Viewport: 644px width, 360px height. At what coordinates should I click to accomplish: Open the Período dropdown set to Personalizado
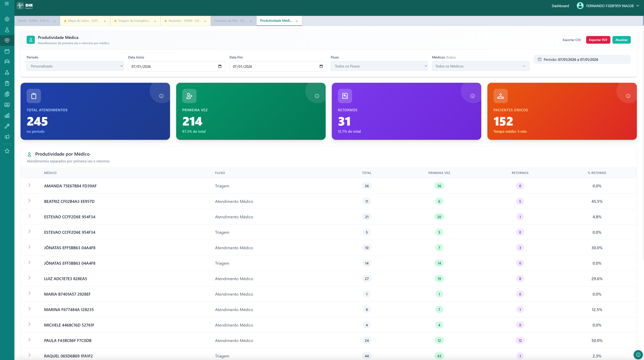75,66
